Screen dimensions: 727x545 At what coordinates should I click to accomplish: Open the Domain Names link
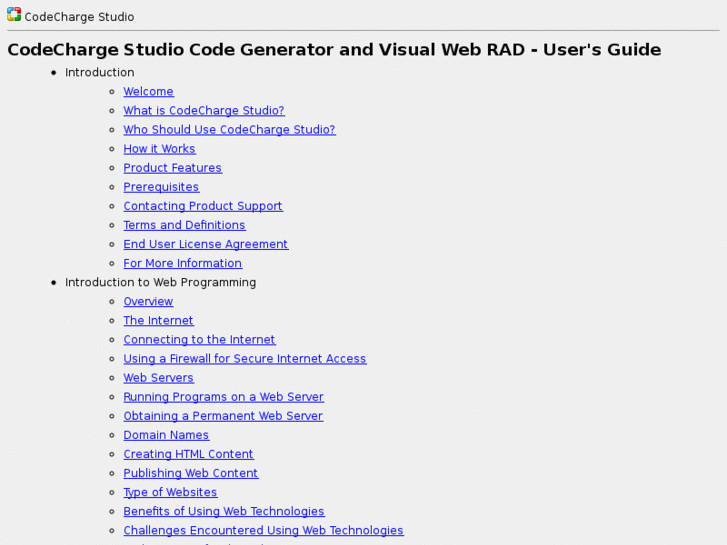tap(166, 435)
